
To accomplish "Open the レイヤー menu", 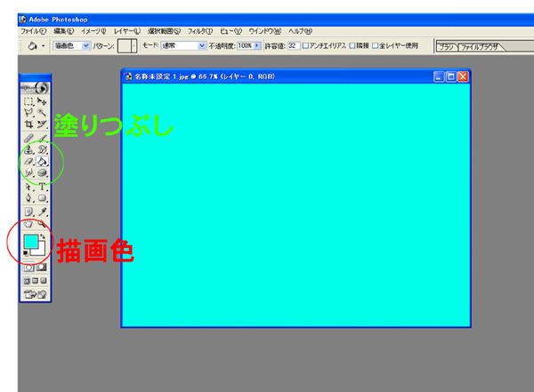I will 127,31.
